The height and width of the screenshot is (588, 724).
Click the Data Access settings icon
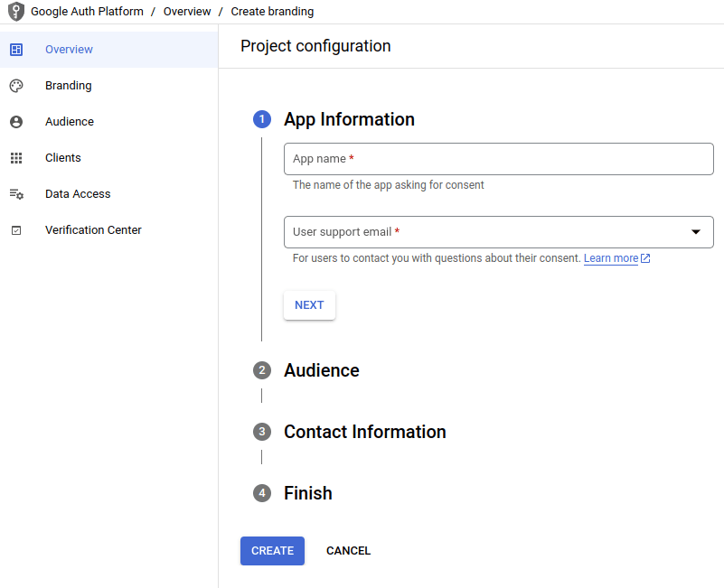tap(16, 194)
